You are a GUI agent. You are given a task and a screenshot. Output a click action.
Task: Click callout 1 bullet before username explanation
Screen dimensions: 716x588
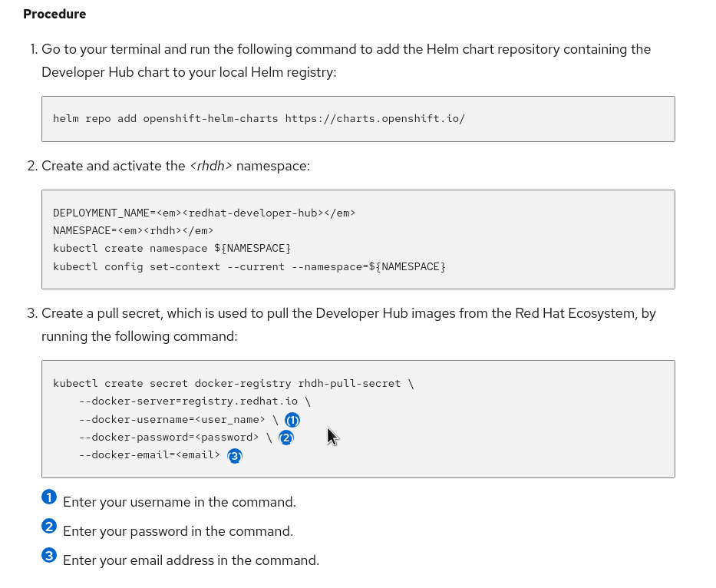click(x=49, y=497)
